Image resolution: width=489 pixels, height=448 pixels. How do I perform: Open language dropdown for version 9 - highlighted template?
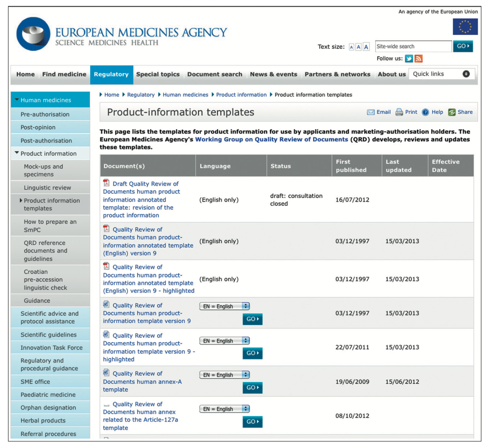click(224, 341)
